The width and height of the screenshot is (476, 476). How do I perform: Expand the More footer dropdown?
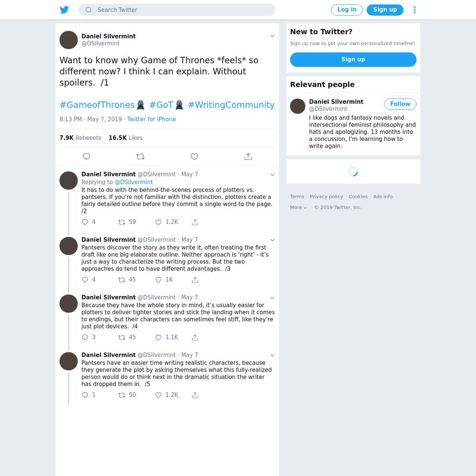pyautogui.click(x=298, y=208)
